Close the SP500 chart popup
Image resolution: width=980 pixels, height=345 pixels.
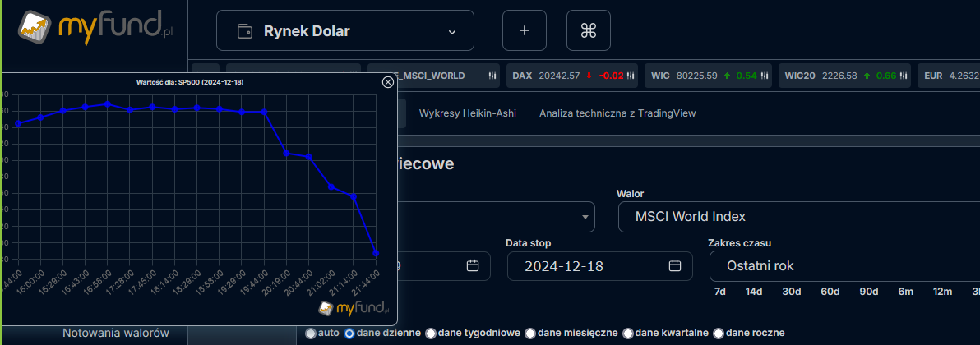pos(388,82)
